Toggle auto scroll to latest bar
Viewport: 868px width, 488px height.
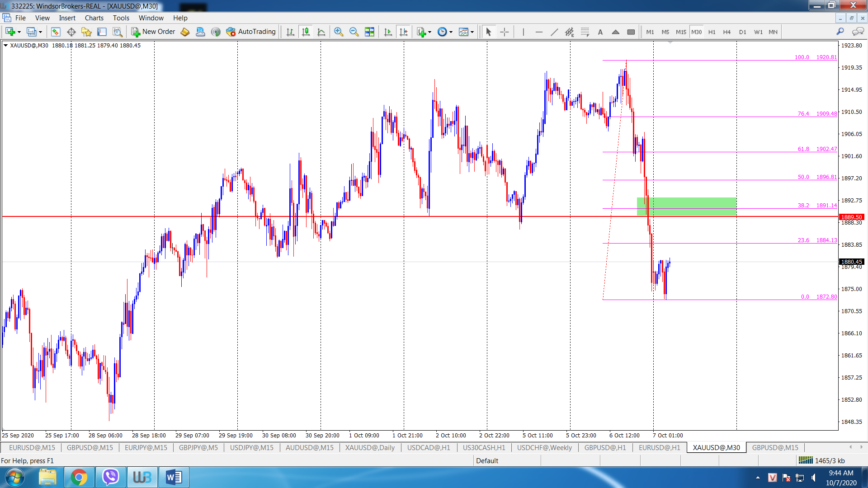pos(388,32)
